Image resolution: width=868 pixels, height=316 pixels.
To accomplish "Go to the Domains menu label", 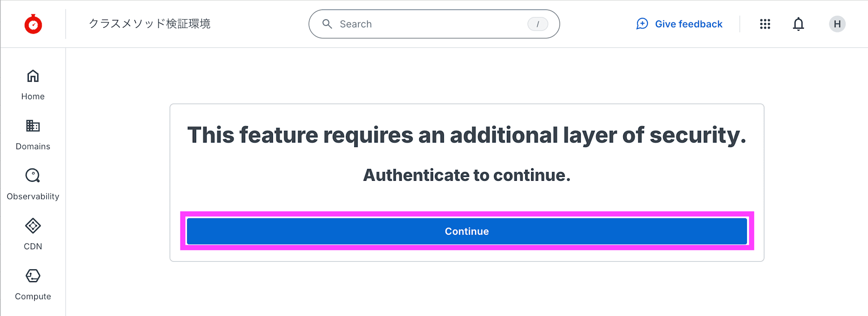I will pos(33,147).
